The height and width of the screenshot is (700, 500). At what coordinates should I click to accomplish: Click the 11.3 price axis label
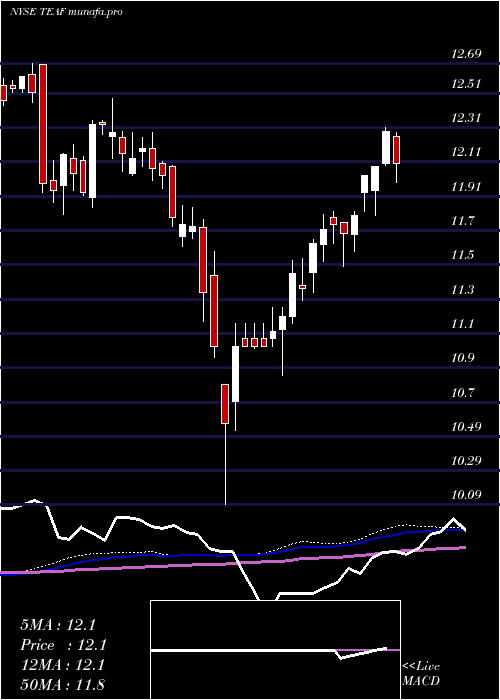(463, 290)
